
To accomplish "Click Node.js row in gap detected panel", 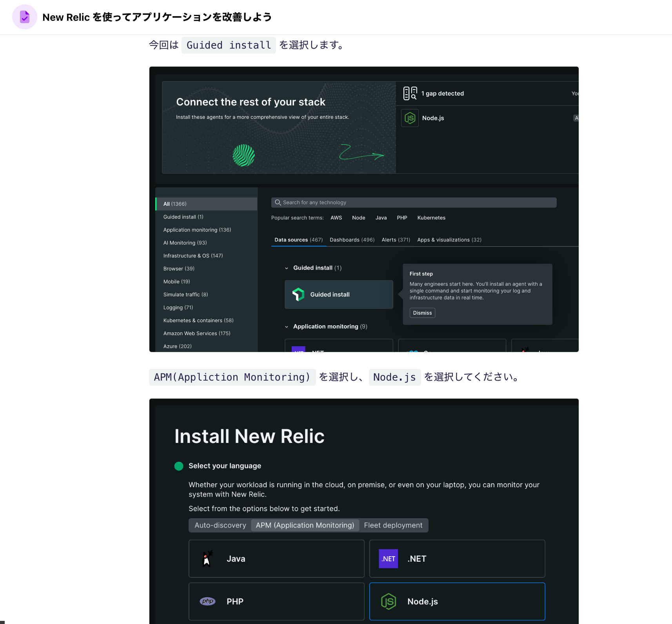I will 487,118.
